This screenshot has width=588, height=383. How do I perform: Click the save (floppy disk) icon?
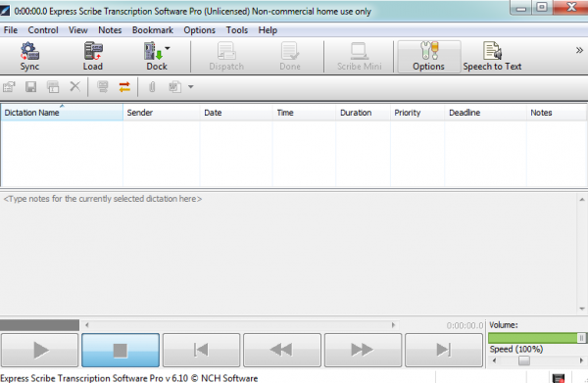tap(30, 87)
